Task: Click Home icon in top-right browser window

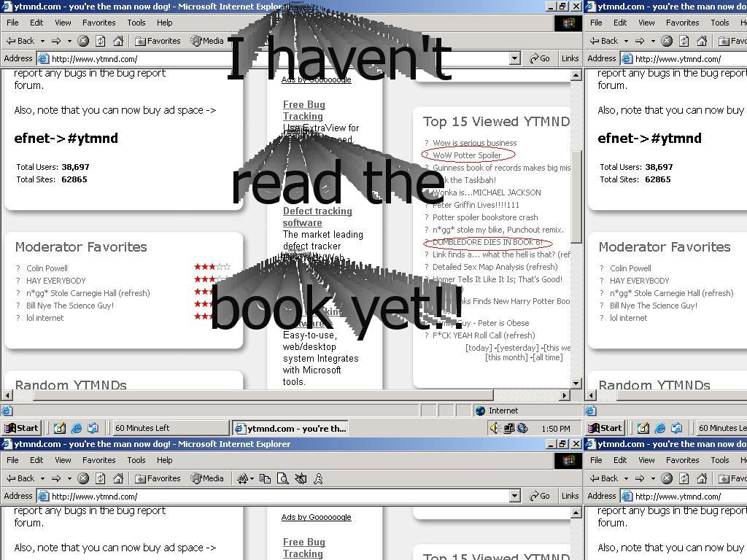Action: (x=702, y=41)
